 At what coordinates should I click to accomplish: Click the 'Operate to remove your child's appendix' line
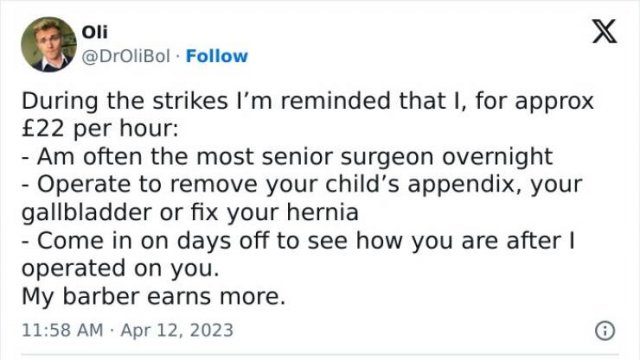click(302, 185)
